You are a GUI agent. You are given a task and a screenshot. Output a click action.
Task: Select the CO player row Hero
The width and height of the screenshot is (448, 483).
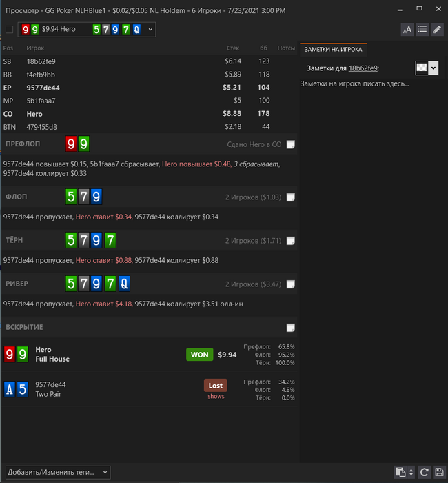pos(149,114)
